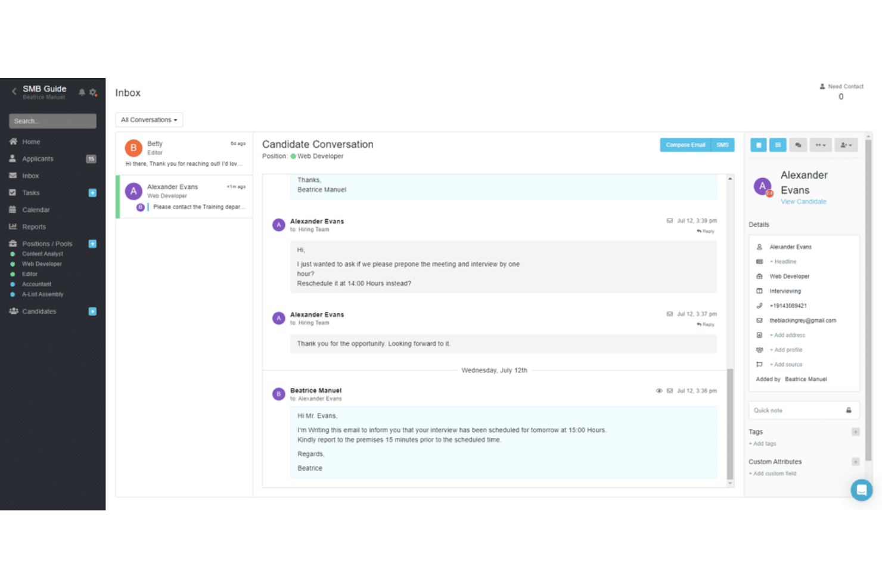Click + Add profile
Image resolution: width=882 pixels, height=588 pixels.
pos(786,350)
